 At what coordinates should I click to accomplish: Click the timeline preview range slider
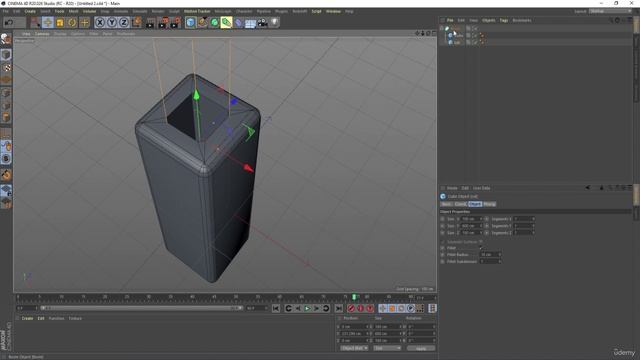click(141, 308)
